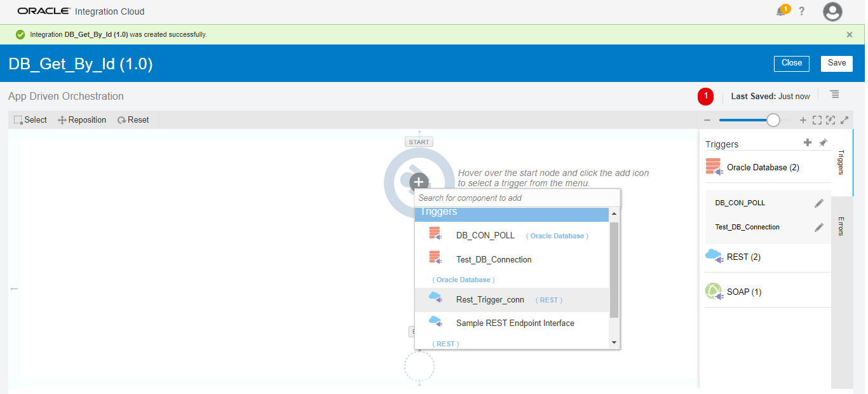Click the REST cloud icon in panel
Screen dimensions: 868x394
715,257
